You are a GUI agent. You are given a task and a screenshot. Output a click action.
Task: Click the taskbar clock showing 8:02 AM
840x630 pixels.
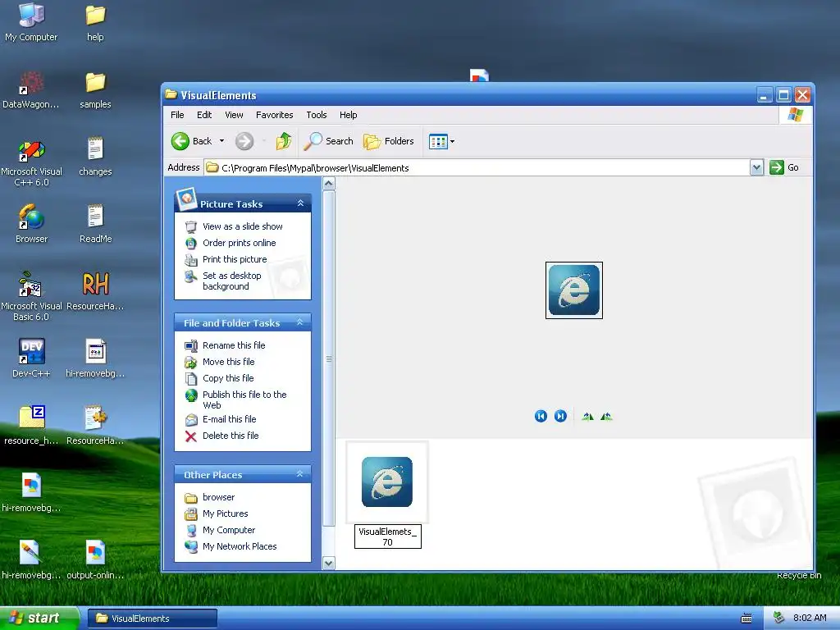(810, 618)
